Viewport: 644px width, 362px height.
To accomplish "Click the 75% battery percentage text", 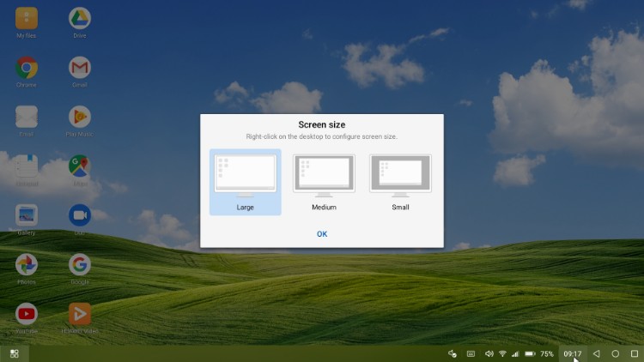I will click(547, 353).
